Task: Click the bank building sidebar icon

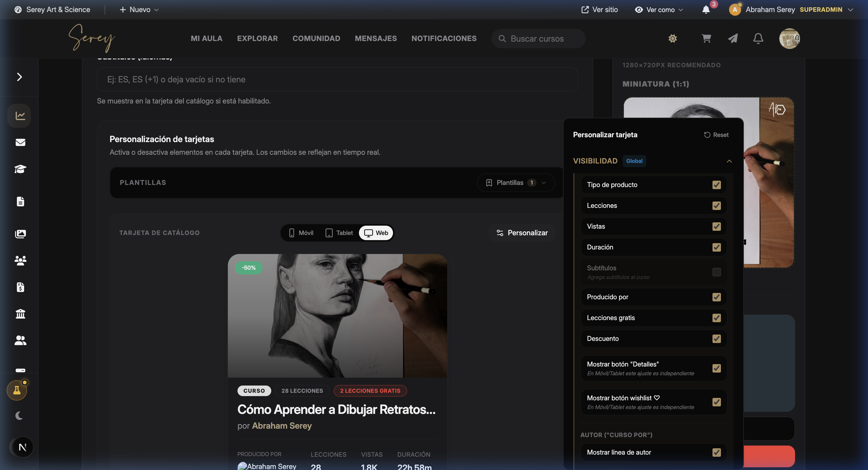Action: (x=20, y=314)
